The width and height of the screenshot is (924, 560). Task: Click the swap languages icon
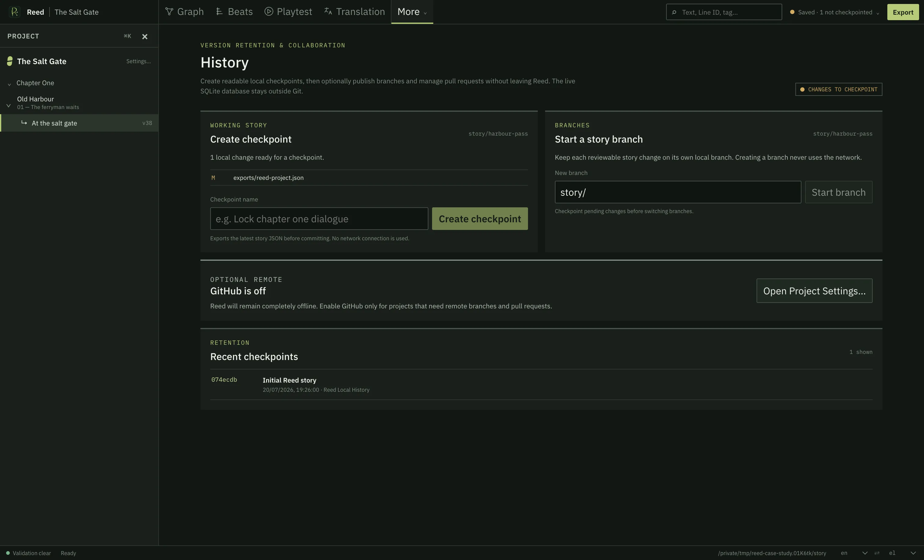tap(877, 553)
